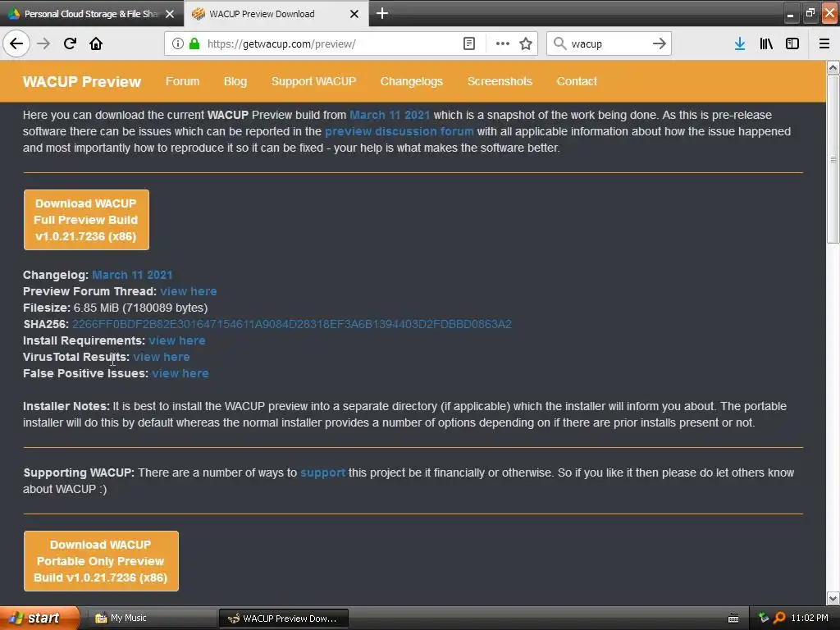The height and width of the screenshot is (630, 840).
Task: Show site information icon in address bar
Action: click(177, 43)
